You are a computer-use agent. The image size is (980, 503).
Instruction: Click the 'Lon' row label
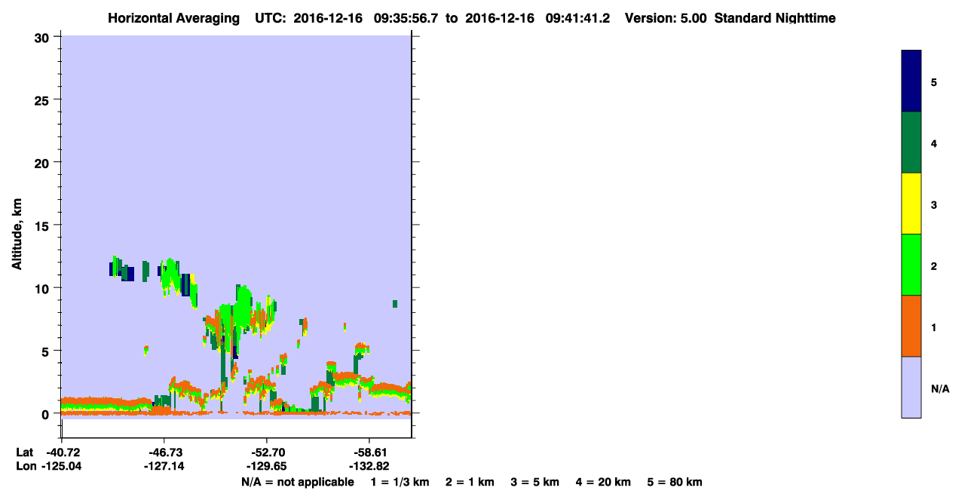[x=25, y=466]
